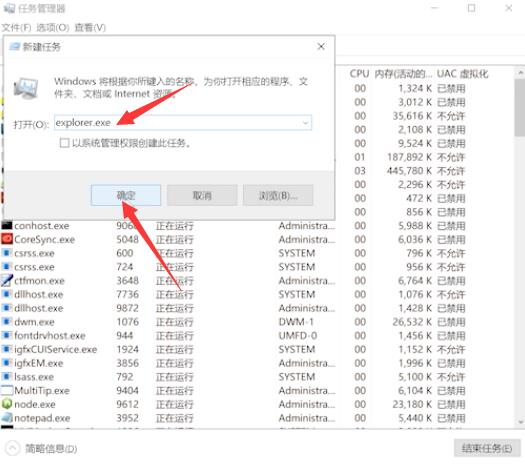The width and height of the screenshot is (525, 465).
Task: Select the notepad.exe process name
Action: click(42, 418)
